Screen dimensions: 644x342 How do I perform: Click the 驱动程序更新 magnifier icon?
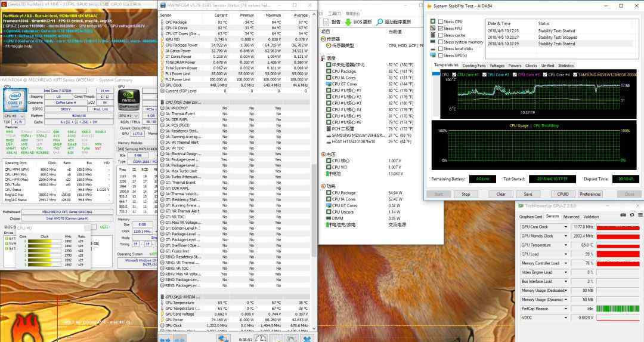coord(379,22)
